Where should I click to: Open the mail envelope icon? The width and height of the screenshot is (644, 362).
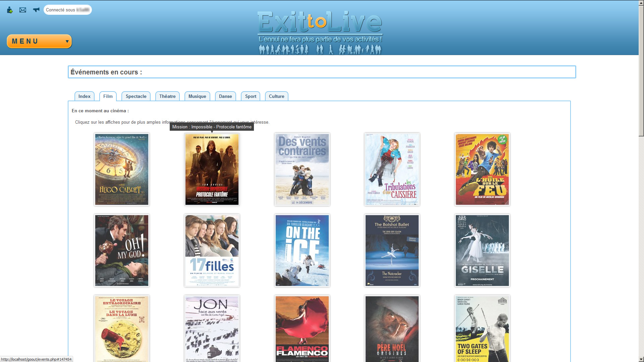click(x=23, y=10)
